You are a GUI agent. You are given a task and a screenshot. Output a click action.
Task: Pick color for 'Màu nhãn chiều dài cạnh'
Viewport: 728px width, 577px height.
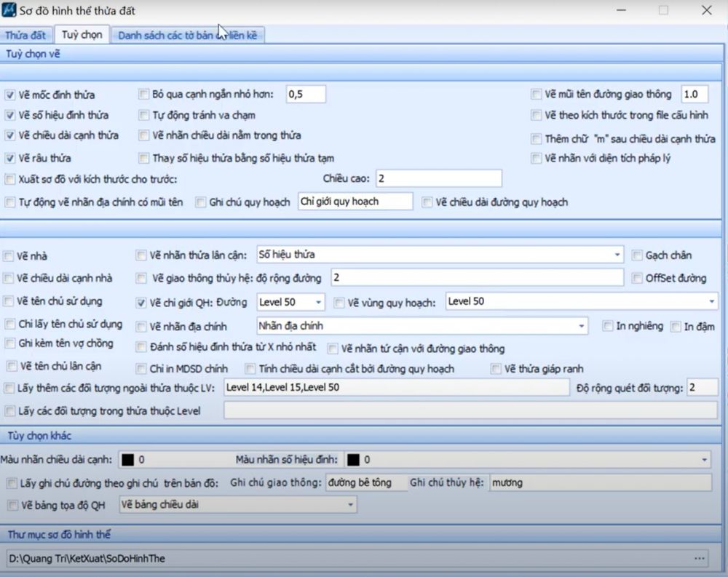pyautogui.click(x=128, y=460)
